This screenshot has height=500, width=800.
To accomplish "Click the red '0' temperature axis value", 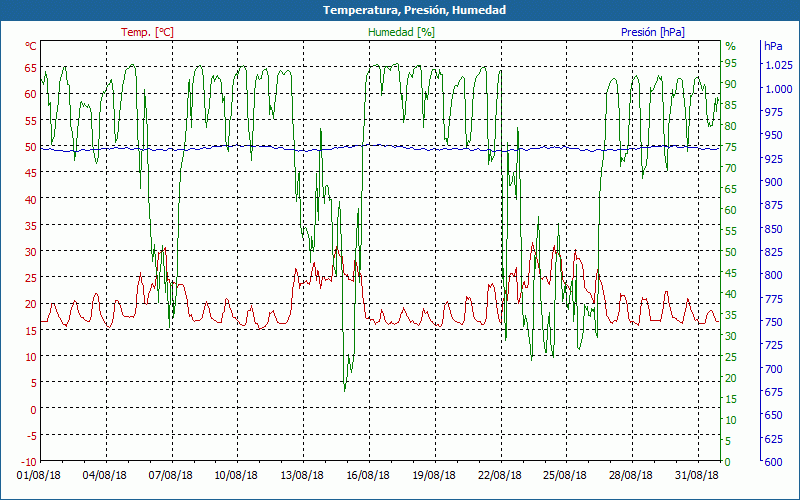I will point(34,410).
